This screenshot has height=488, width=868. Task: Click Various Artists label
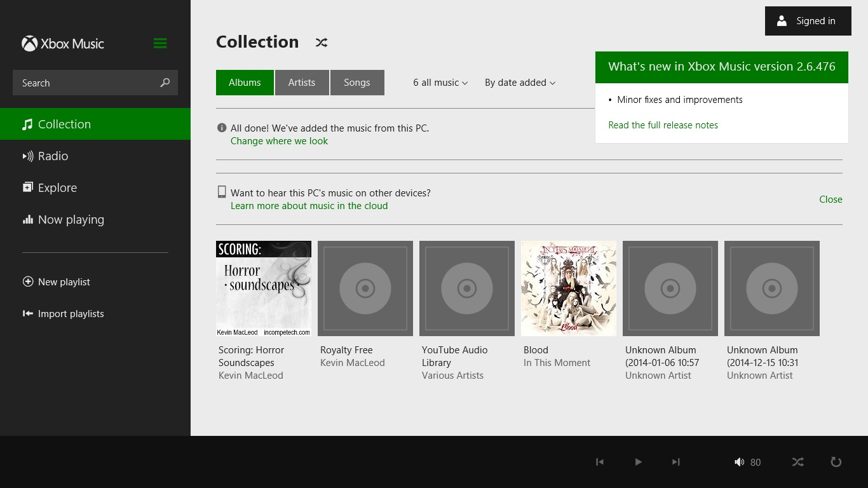(452, 376)
